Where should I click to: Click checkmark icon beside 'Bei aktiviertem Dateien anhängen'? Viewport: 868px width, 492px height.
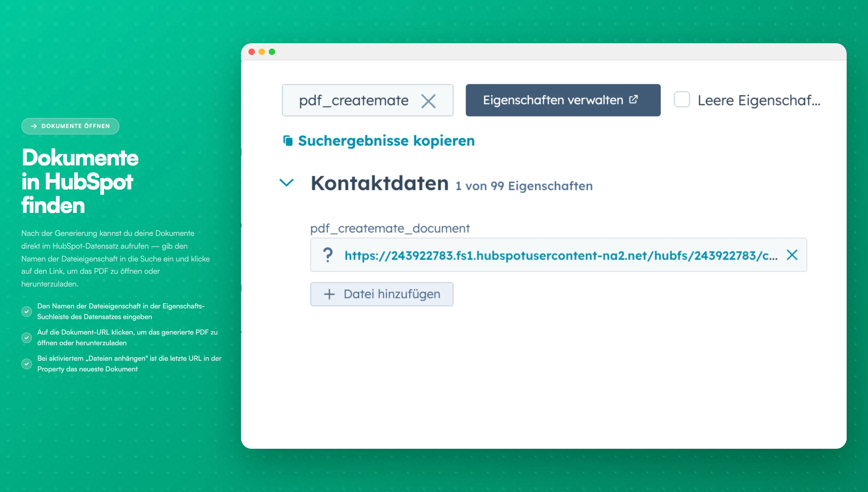[27, 364]
